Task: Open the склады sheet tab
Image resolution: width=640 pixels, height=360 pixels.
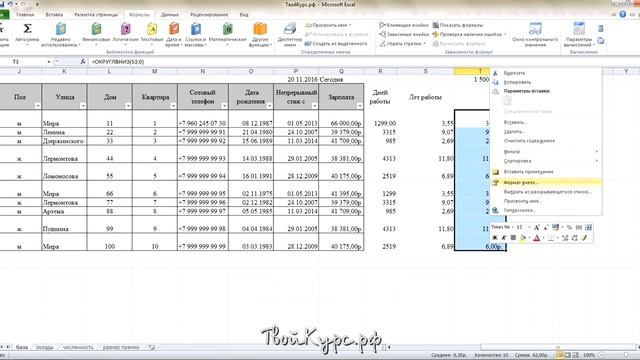Action: [44, 347]
